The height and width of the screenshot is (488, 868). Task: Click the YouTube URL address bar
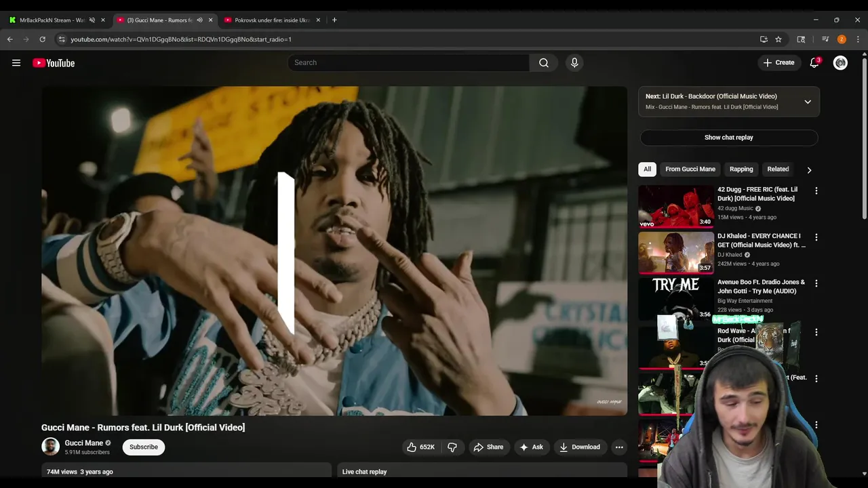(407, 39)
